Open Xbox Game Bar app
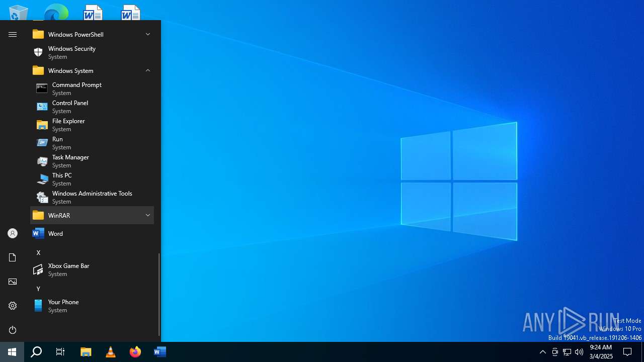644x362 pixels. [92, 269]
